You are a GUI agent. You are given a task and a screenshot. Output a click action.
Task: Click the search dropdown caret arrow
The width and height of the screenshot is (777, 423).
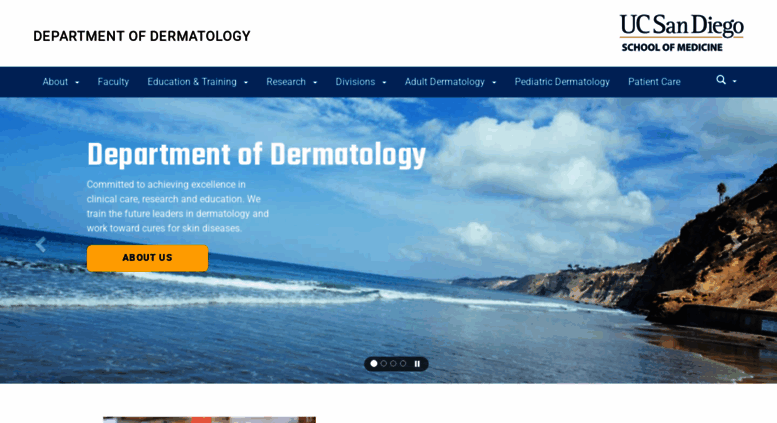[x=734, y=81]
